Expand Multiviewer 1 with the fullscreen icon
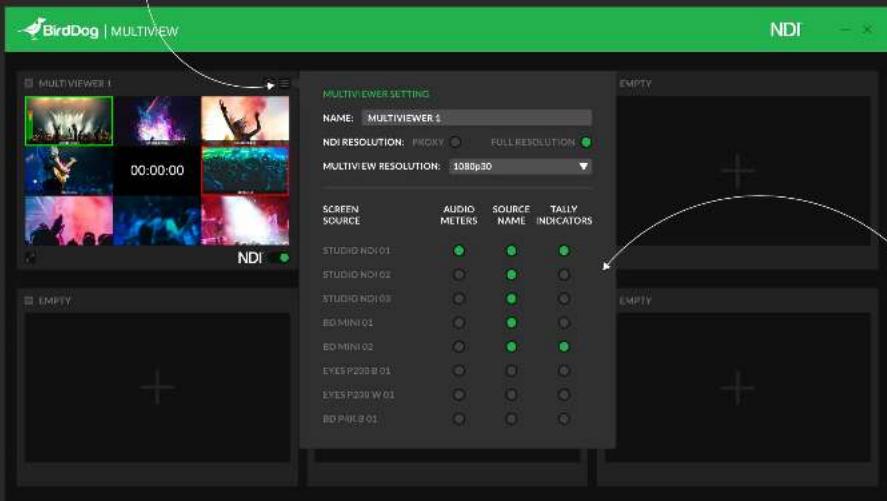This screenshot has width=887, height=501. [x=31, y=258]
